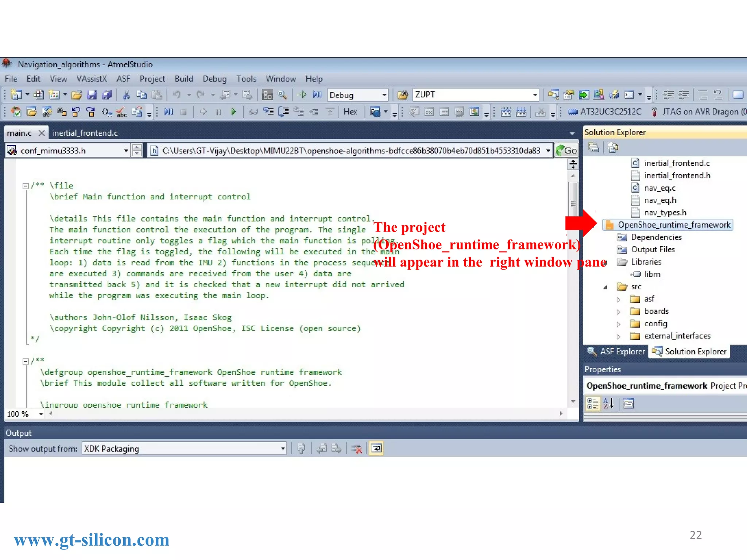Open the 100 % zoom dropdown
Viewport: 747px width, 560px height.
[x=41, y=414]
